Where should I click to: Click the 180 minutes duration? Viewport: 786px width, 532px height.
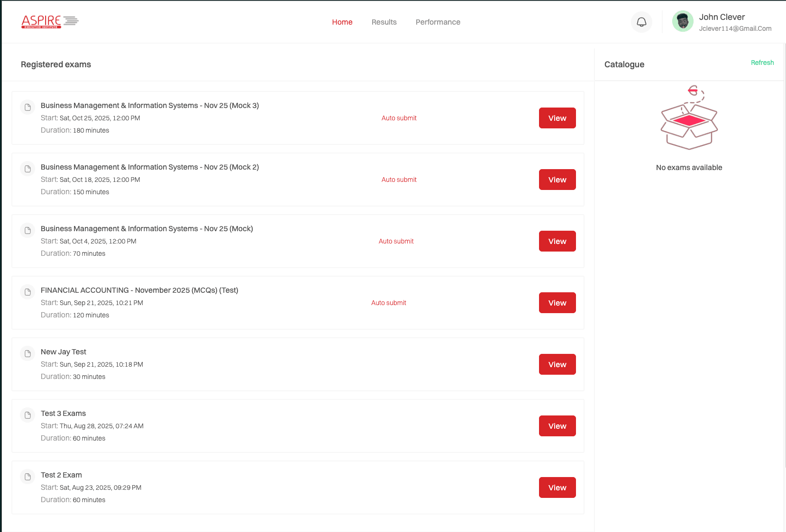[x=91, y=130]
